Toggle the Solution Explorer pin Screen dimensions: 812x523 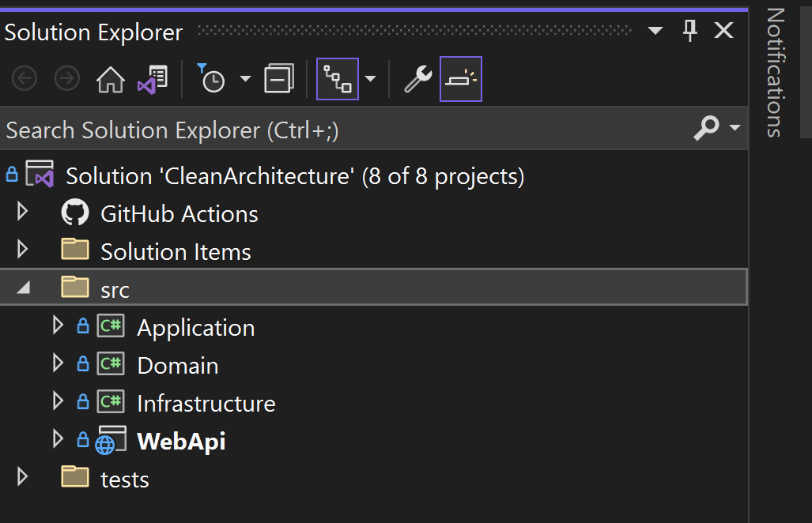point(689,30)
